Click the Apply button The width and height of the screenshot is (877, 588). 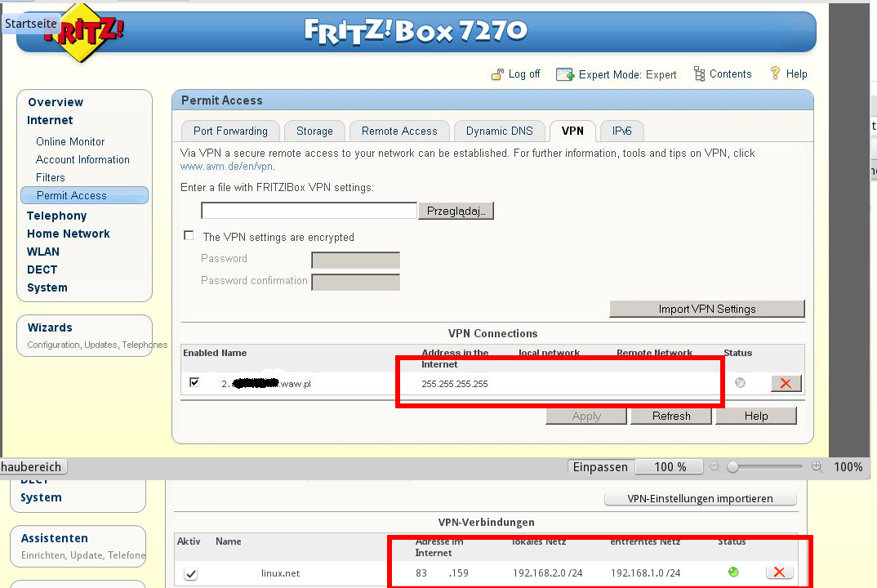[x=586, y=416]
